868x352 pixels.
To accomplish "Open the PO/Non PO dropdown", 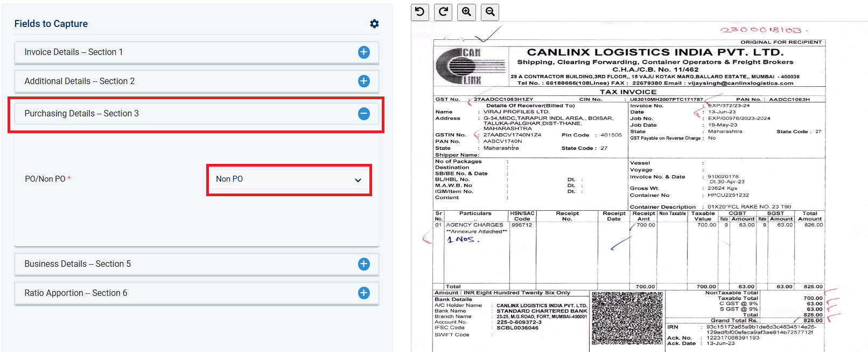I will pos(289,180).
